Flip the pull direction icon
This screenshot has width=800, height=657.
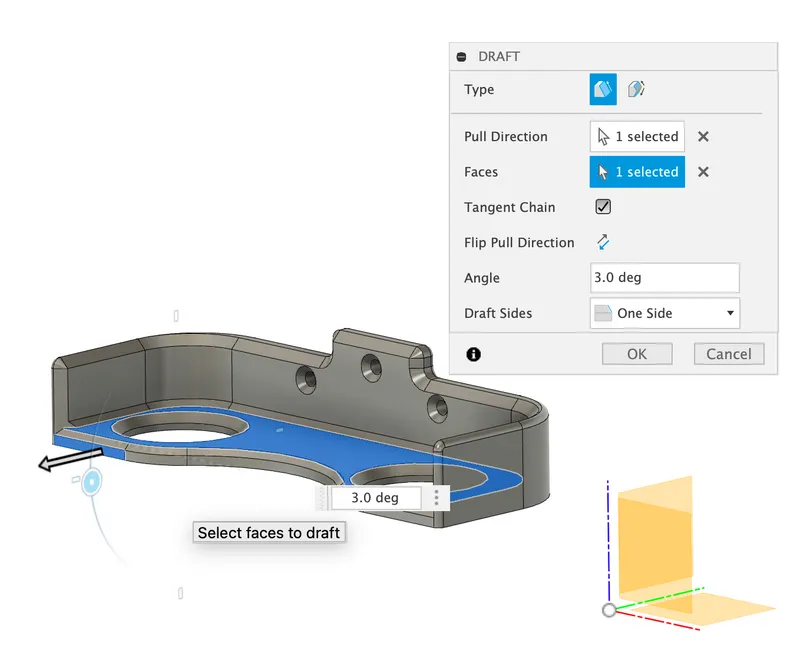[x=603, y=242]
